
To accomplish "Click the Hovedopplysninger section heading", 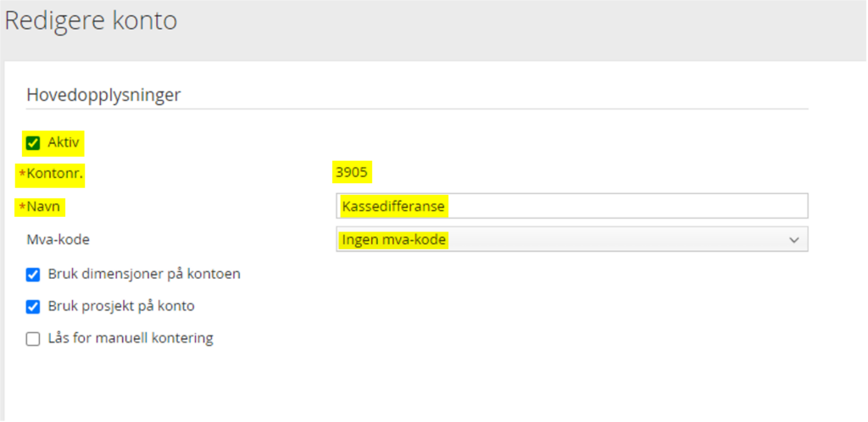I will click(x=103, y=95).
